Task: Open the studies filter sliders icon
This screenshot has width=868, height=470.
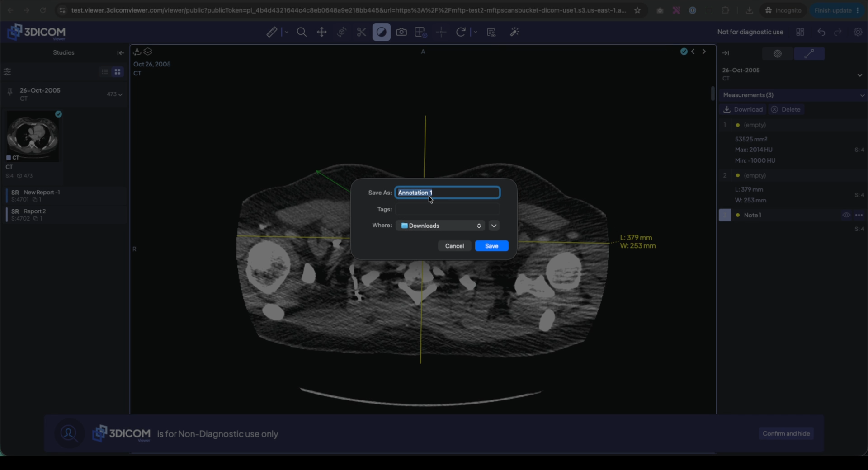Action: pyautogui.click(x=7, y=71)
